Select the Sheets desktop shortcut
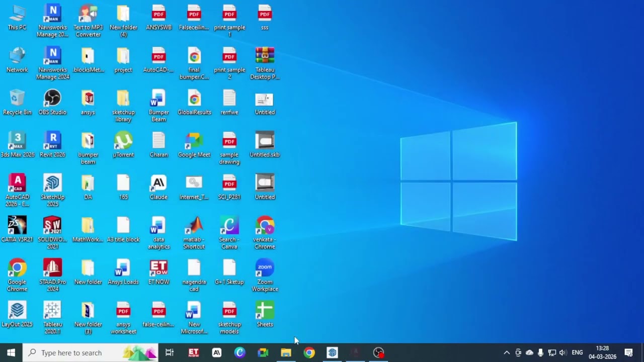 [x=265, y=315]
